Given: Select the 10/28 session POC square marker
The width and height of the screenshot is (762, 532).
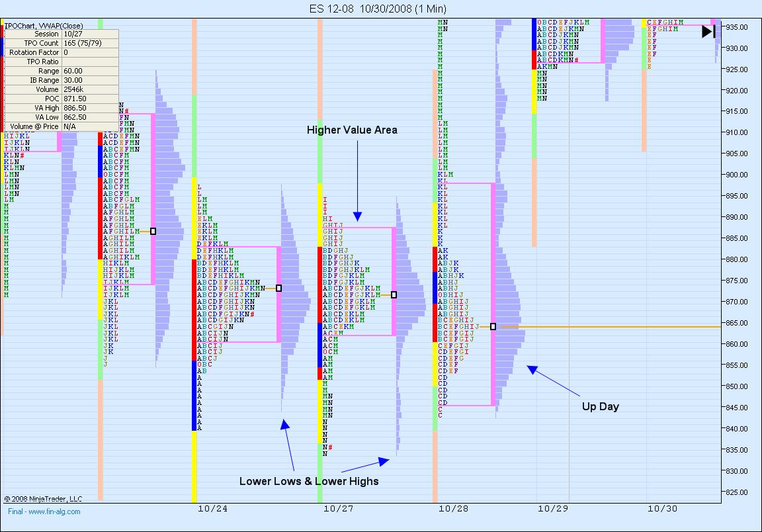Looking at the screenshot, I should pyautogui.click(x=493, y=327).
